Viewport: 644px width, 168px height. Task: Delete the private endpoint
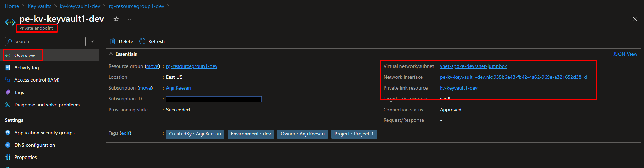point(121,41)
